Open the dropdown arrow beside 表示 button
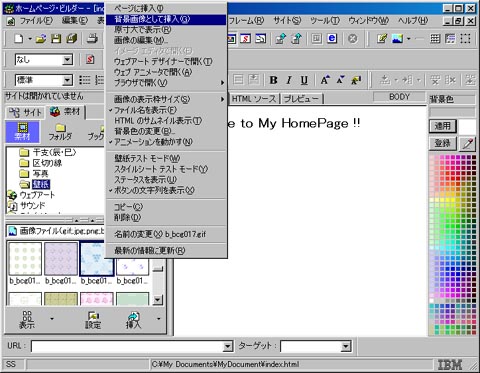Screen dimensions: 480x373 pyautogui.click(x=52, y=319)
